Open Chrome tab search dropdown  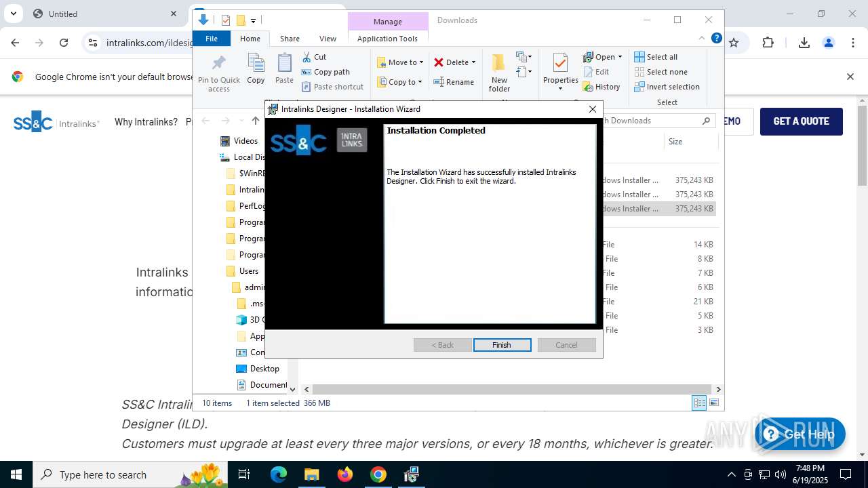pos(13,14)
